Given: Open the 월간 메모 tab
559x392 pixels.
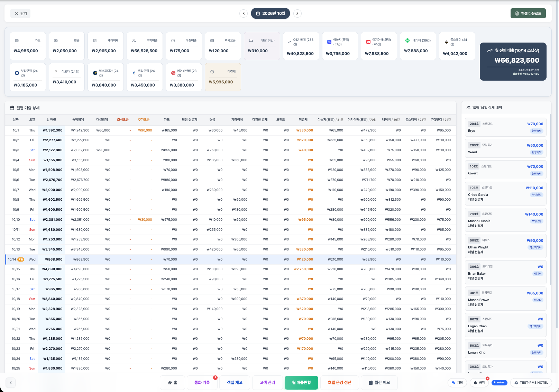Looking at the screenshot, I should point(379,383).
